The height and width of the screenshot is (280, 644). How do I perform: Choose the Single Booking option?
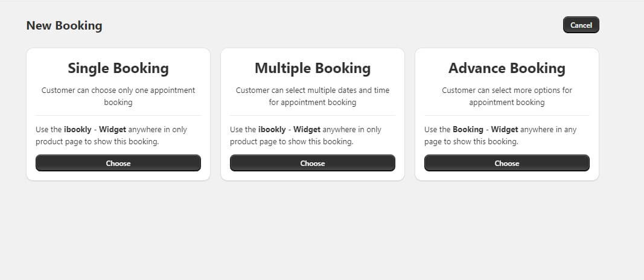[118, 163]
